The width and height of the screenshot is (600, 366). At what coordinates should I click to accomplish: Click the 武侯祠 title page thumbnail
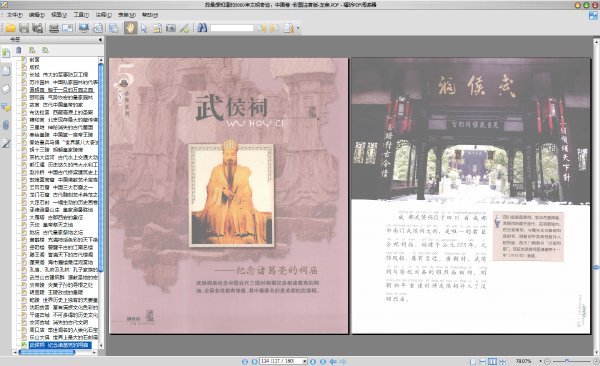[x=229, y=196]
